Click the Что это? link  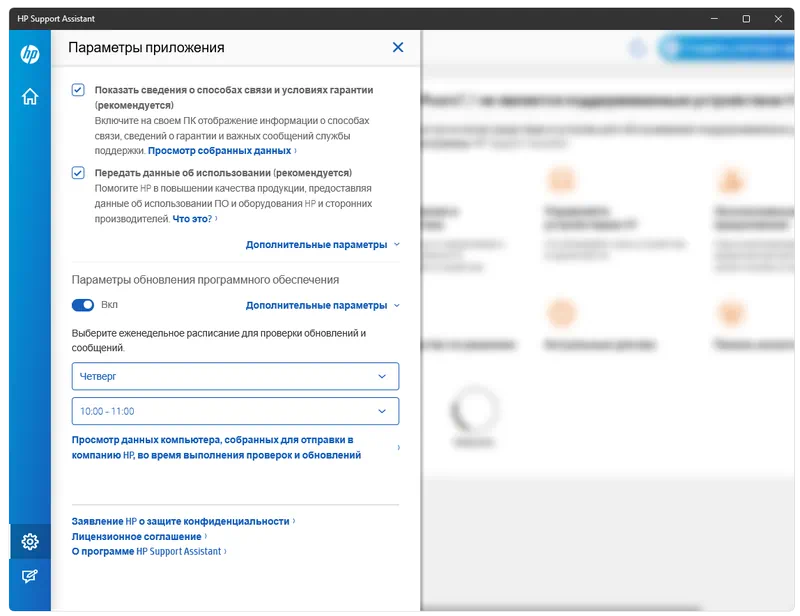click(x=192, y=218)
